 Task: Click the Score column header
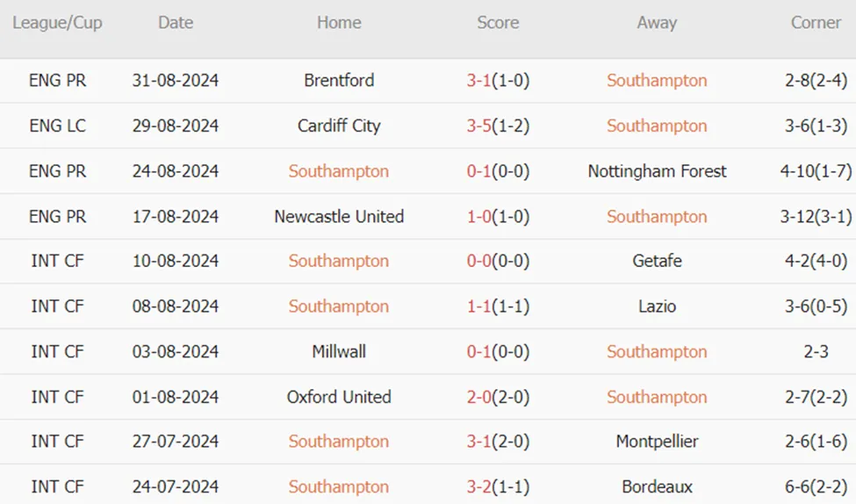click(498, 22)
